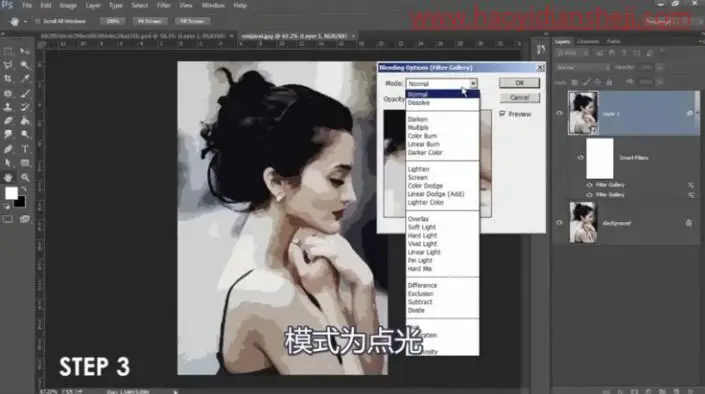This screenshot has height=394, width=705.
Task: Select the History Brush tool
Action: click(x=25, y=107)
